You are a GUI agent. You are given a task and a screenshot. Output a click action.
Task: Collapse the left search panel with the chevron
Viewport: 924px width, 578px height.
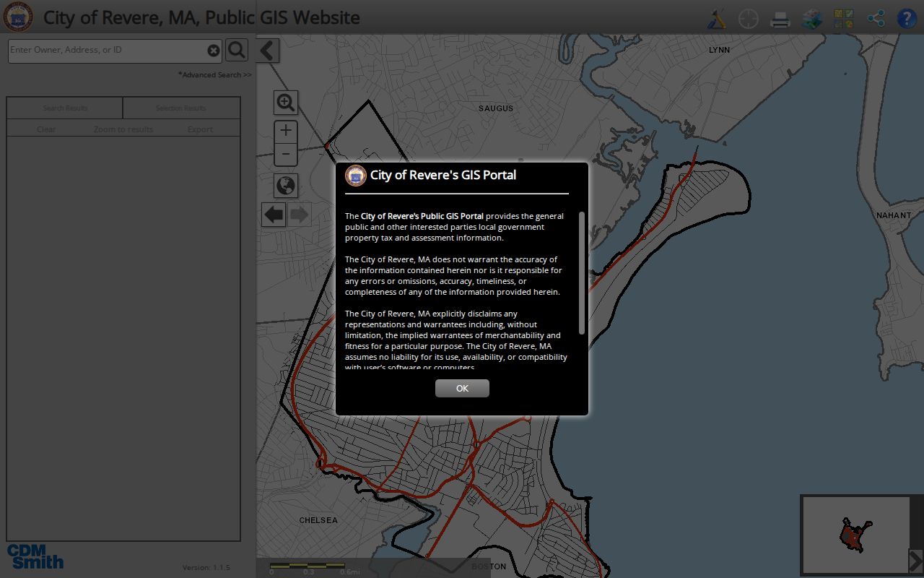click(268, 51)
